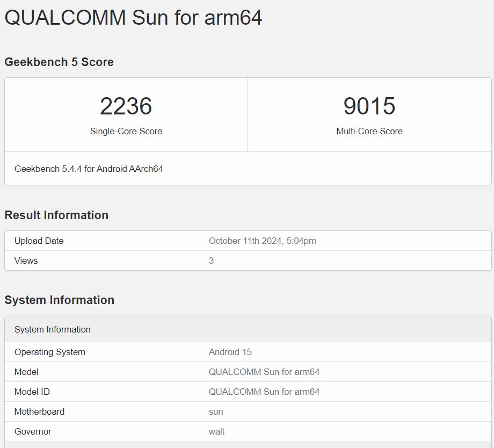Image resolution: width=494 pixels, height=448 pixels.
Task: Select the multi-core score number 9015
Action: [369, 106]
